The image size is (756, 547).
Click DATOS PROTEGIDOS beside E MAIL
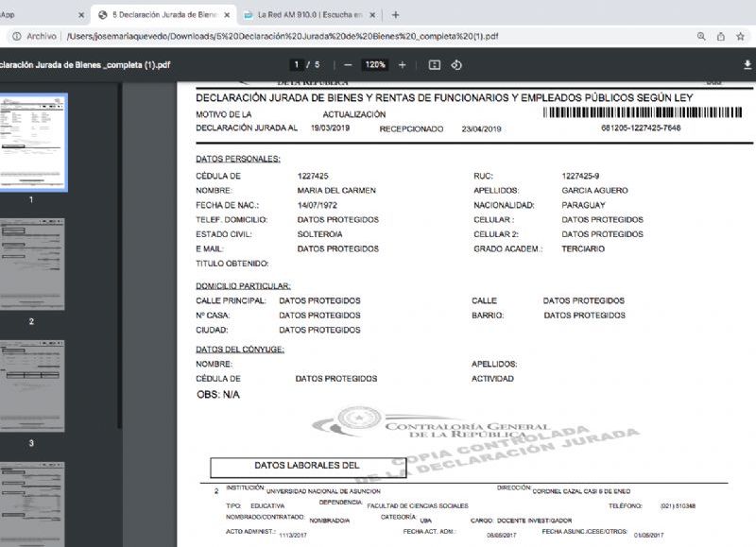338,248
